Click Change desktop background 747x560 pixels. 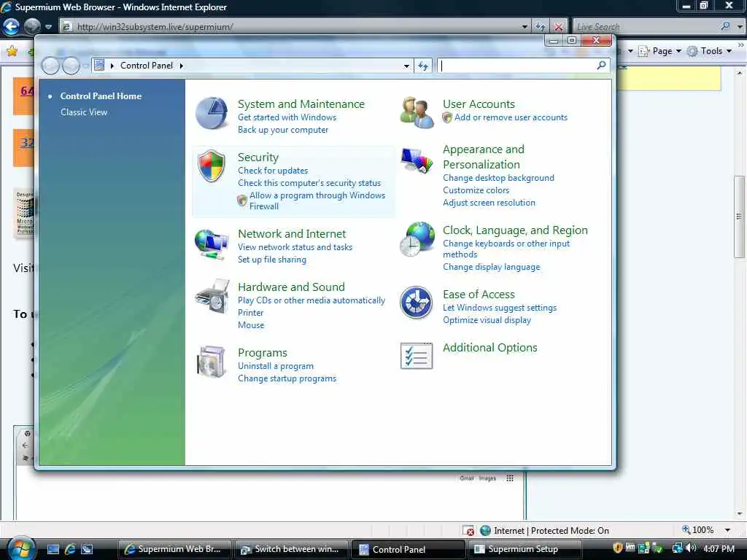click(x=499, y=178)
